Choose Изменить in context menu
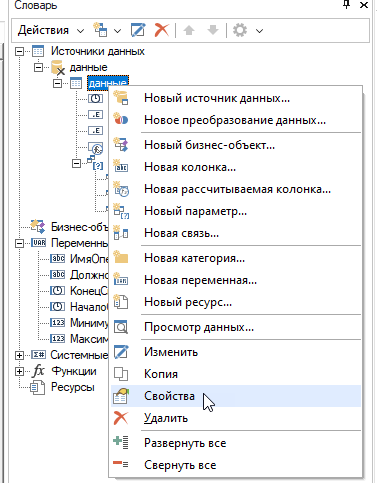Image resolution: width=377 pixels, height=483 pixels. click(x=236, y=352)
